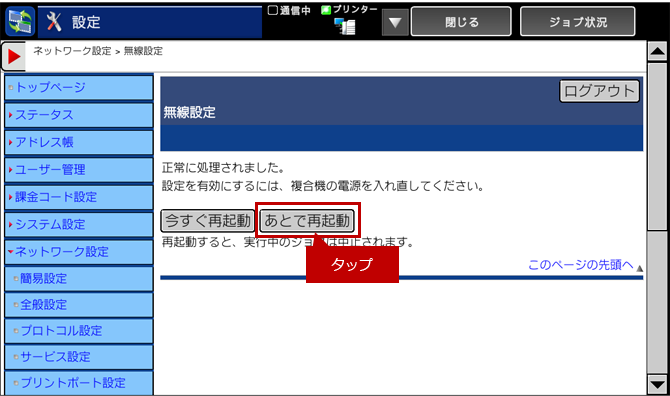Expand ユーザー管理 menu
Image resolution: width=670 pixels, height=396 pixels.
click(x=79, y=170)
